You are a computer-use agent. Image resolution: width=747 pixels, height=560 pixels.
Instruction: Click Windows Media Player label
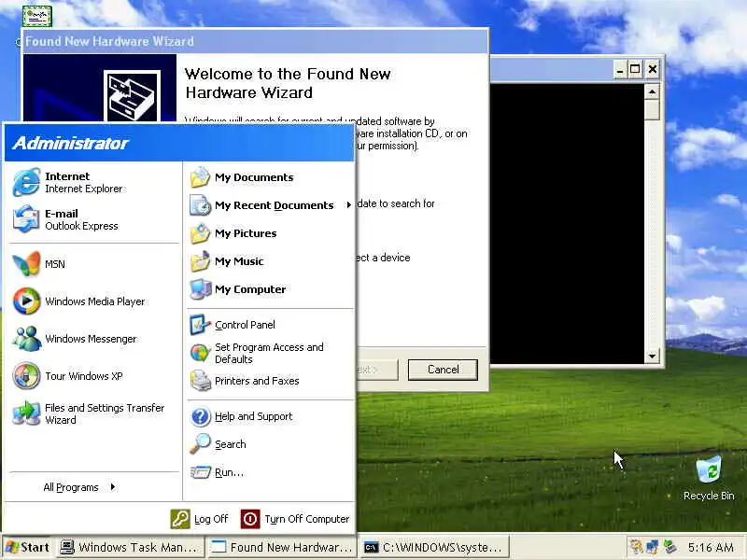(95, 301)
